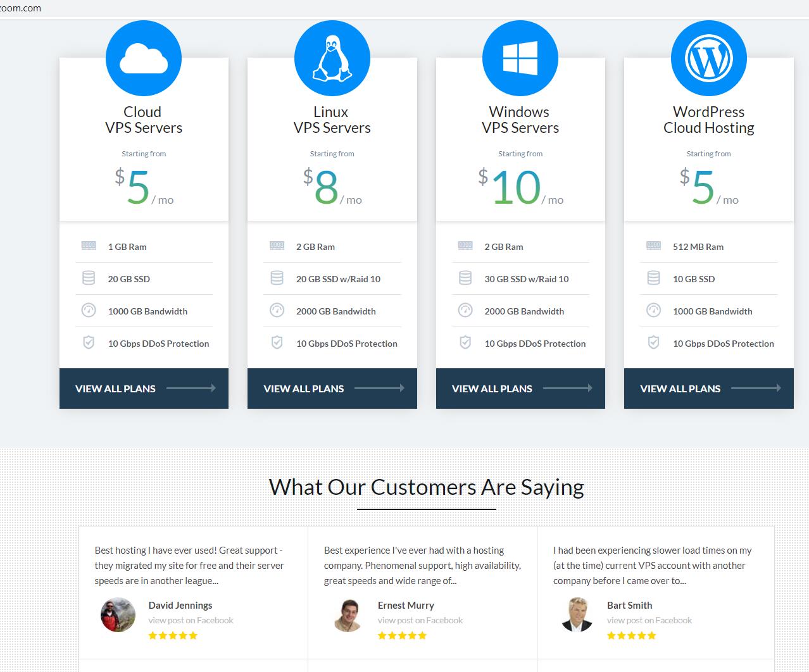809x672 pixels.
Task: Click bandwidth gauge icon in Windows VPS plan
Action: click(x=465, y=311)
